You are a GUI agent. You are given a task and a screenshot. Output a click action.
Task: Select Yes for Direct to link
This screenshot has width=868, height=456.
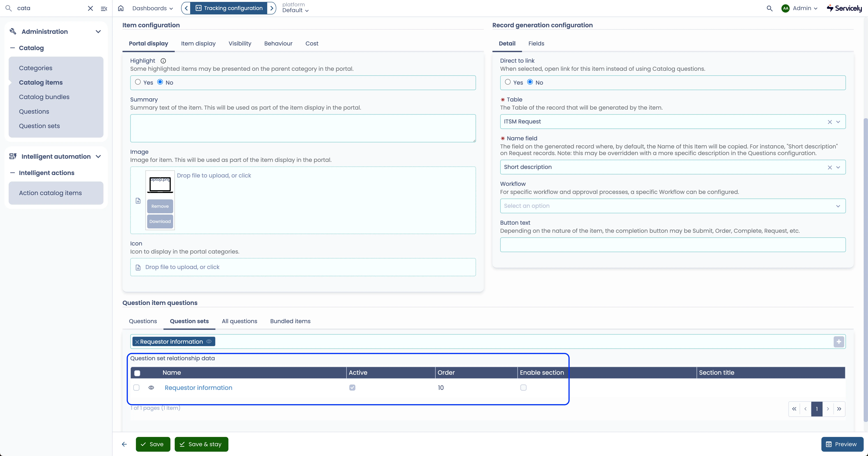[508, 82]
